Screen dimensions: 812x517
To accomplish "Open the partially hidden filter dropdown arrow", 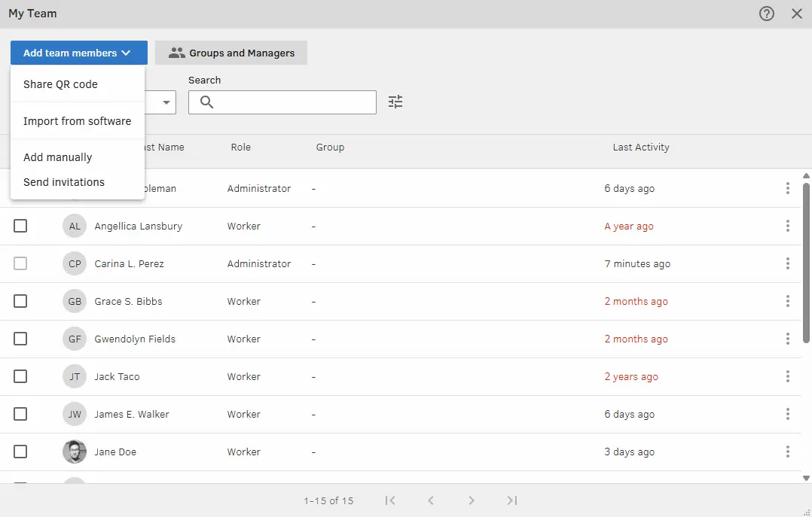I will pyautogui.click(x=166, y=102).
